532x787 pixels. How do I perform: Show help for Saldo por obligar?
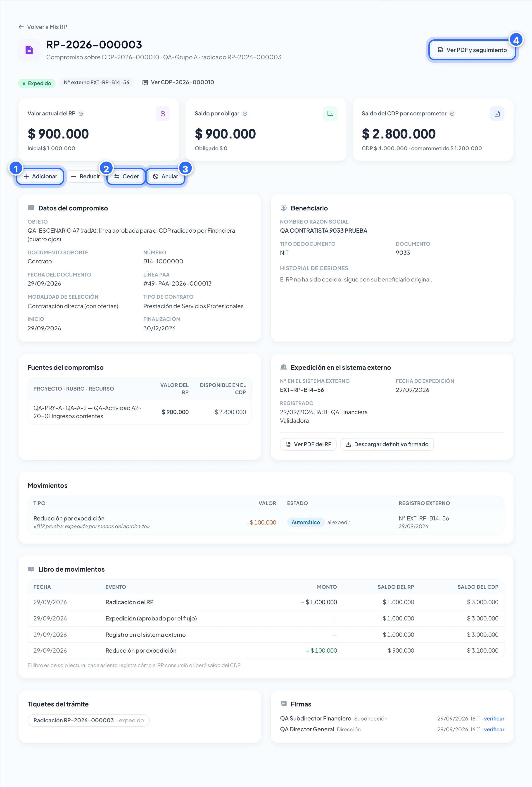(x=245, y=114)
